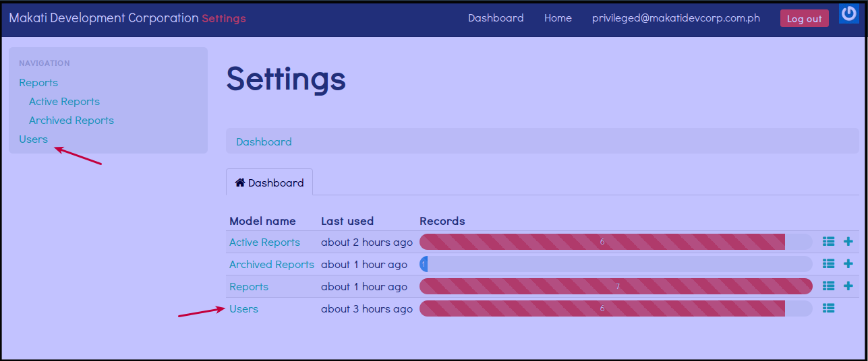Open Active Reports in sidebar
The image size is (868, 361).
[x=64, y=102]
